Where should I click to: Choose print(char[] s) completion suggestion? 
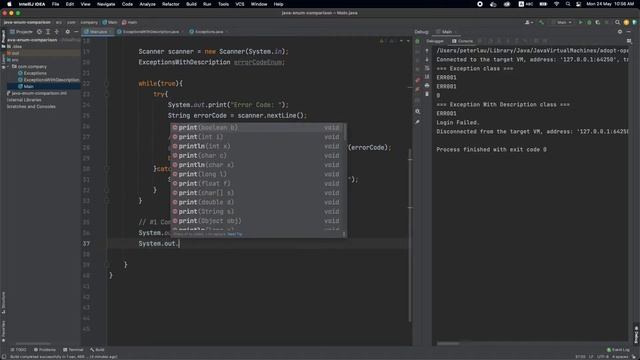coord(258,193)
